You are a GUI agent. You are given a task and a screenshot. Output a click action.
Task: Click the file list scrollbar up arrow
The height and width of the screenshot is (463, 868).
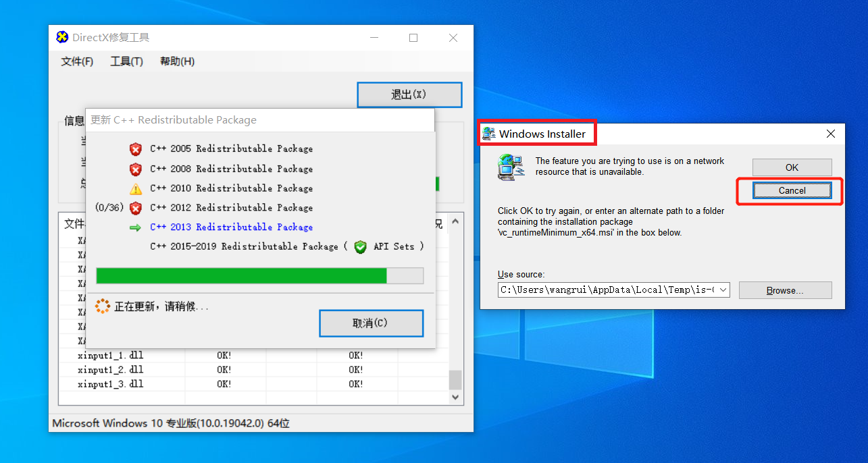(456, 221)
